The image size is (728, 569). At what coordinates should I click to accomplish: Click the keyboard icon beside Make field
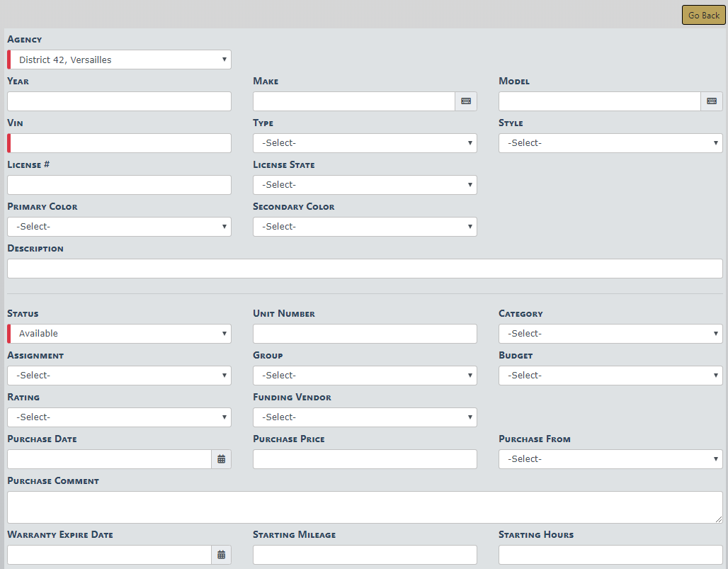tap(465, 101)
